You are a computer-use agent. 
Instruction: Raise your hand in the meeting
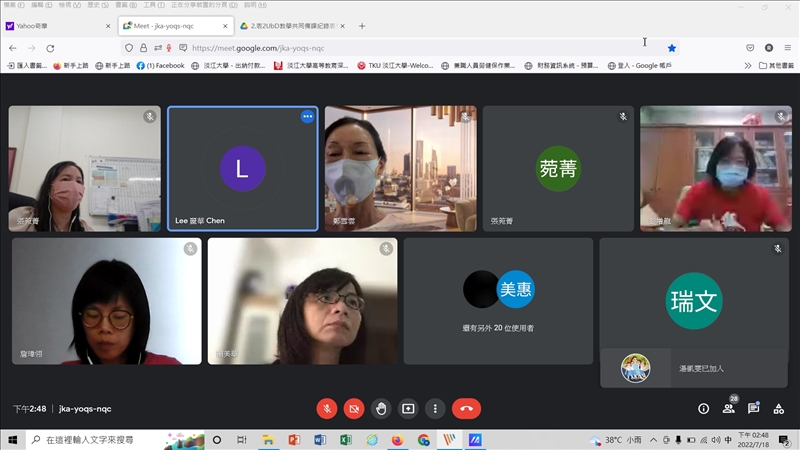pyautogui.click(x=381, y=408)
